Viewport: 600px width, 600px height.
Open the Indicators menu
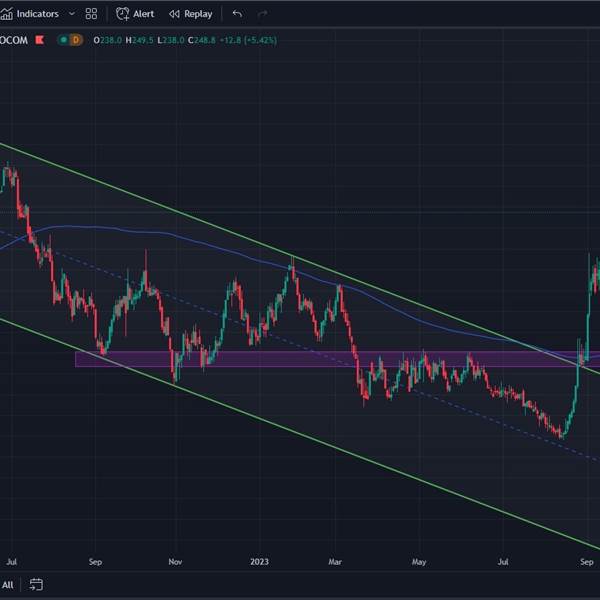coord(29,14)
